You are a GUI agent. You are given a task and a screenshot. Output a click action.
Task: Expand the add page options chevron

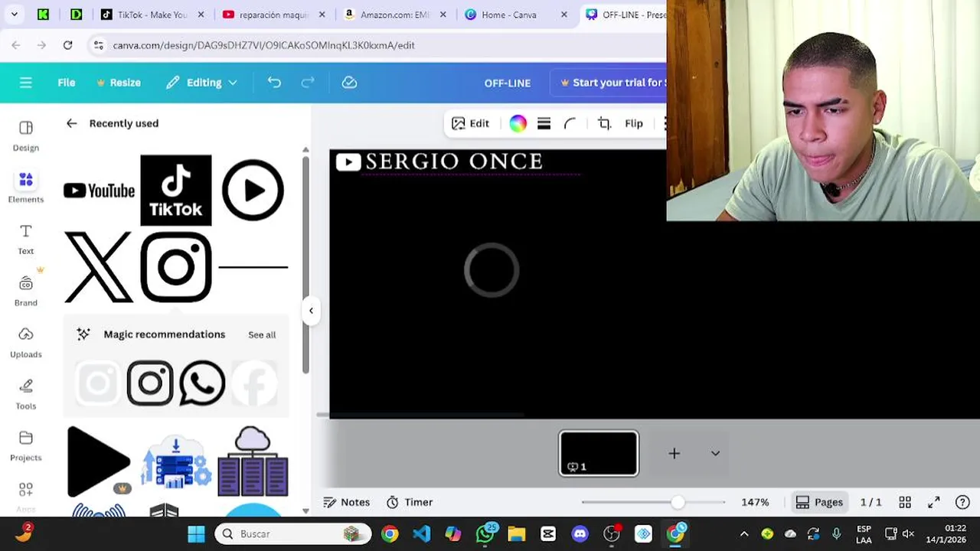(715, 454)
